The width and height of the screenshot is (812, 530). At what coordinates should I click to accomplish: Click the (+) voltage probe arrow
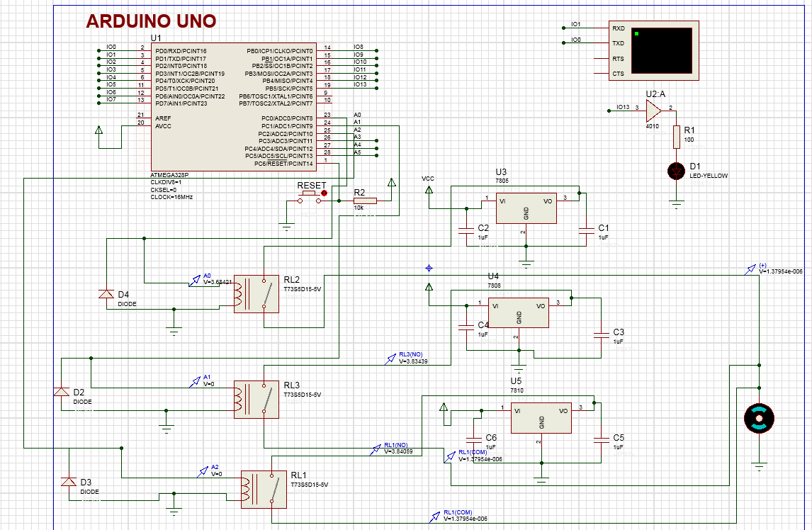[x=750, y=269]
